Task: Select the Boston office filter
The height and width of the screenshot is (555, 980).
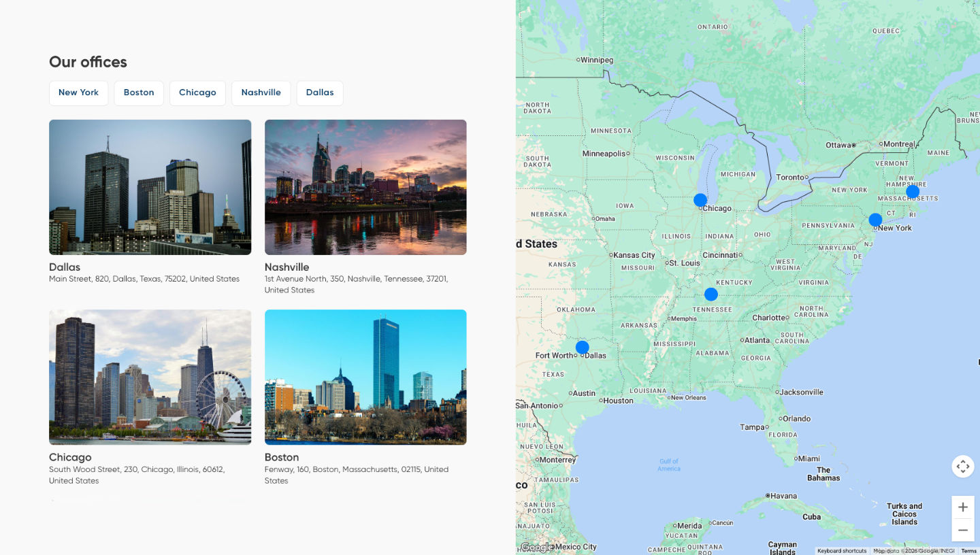Action: tap(139, 93)
